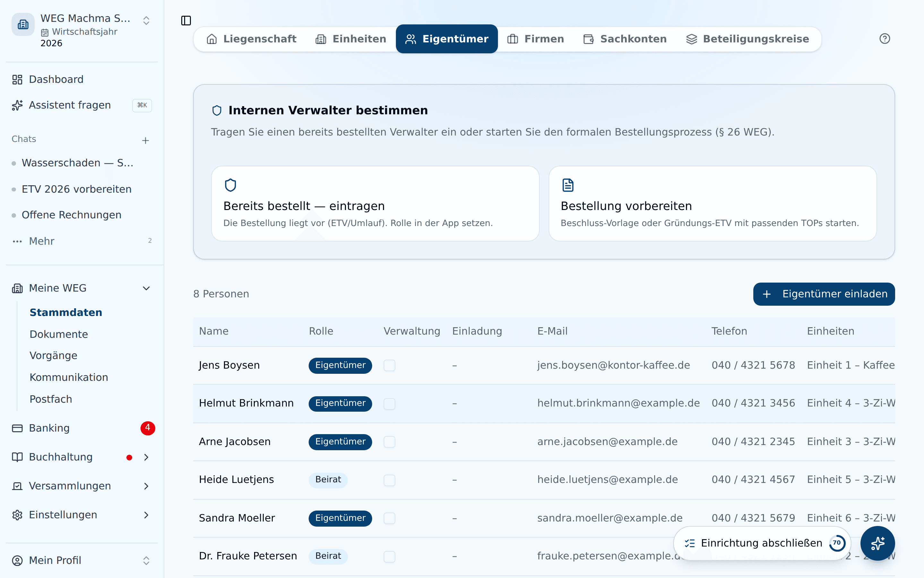This screenshot has width=924, height=578.
Task: Click the Banking card icon
Action: tap(17, 428)
